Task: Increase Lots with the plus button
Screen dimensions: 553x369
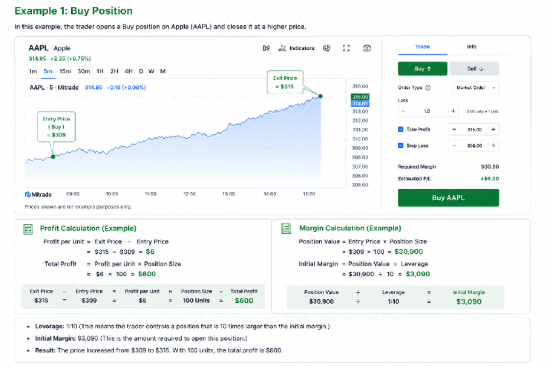Action: click(x=453, y=111)
